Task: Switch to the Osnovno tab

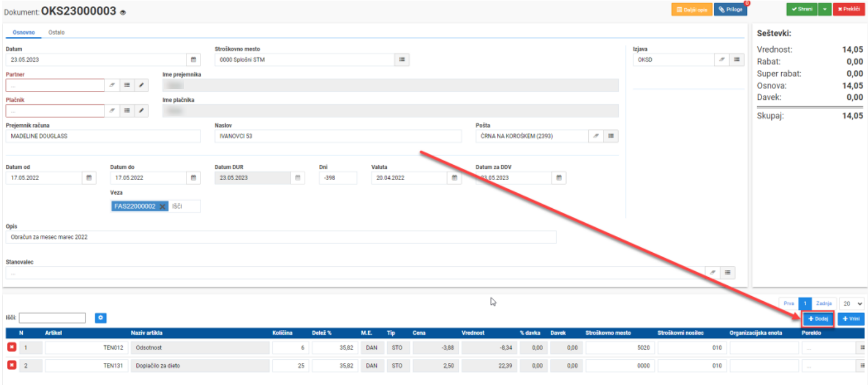Action: (23, 33)
